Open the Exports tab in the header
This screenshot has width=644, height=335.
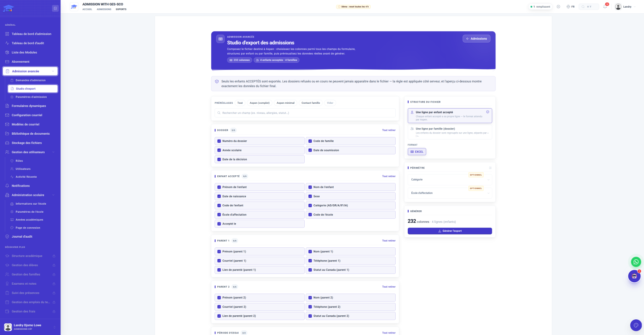click(121, 9)
